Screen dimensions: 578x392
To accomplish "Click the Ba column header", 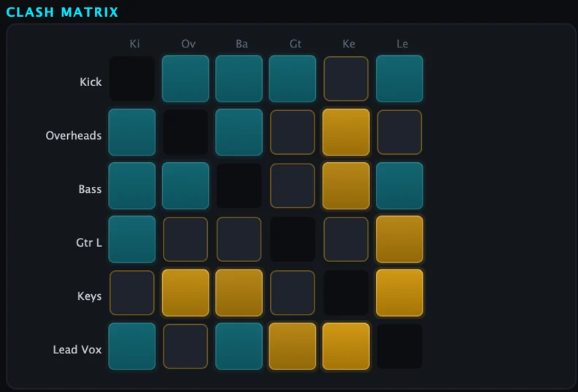I will tap(242, 44).
